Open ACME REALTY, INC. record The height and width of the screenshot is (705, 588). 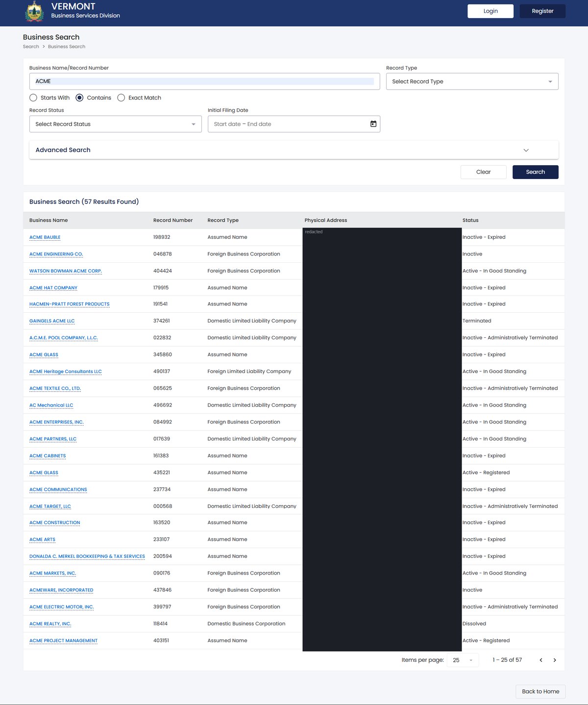click(x=50, y=624)
